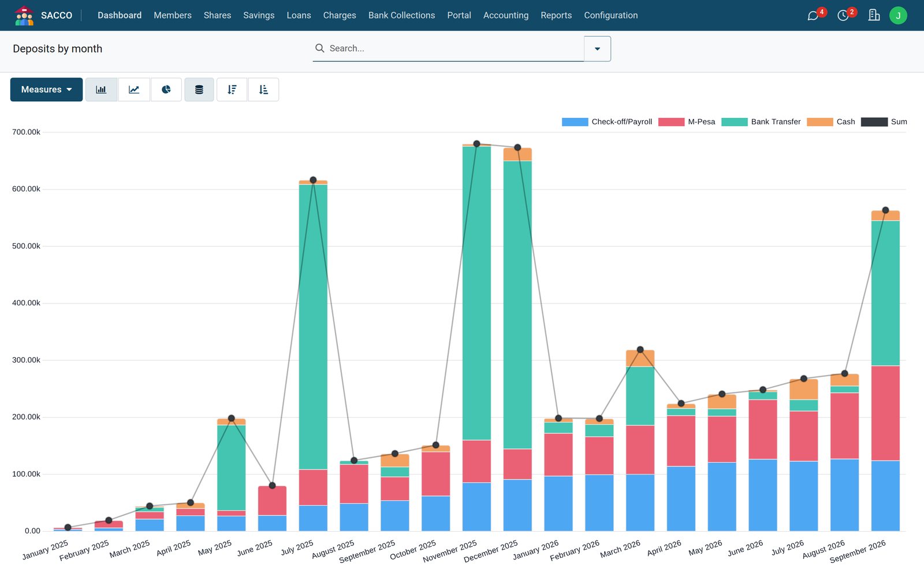Image resolution: width=924 pixels, height=578 pixels.
Task: Click the SACCO app logo icon
Action: click(x=24, y=16)
